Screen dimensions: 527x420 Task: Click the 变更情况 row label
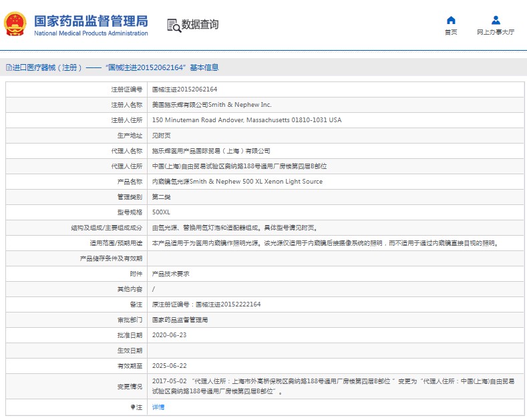click(x=130, y=387)
